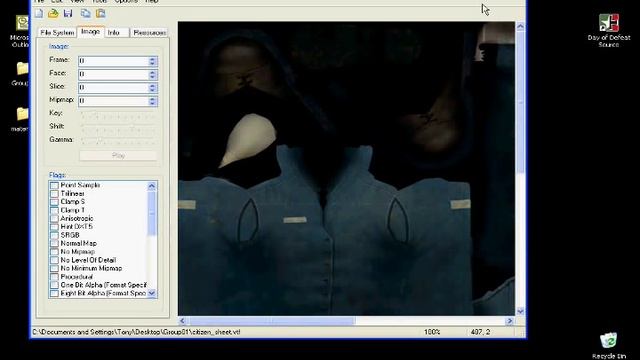Click on the Shift slider
The width and height of the screenshot is (640, 360).
point(118,129)
